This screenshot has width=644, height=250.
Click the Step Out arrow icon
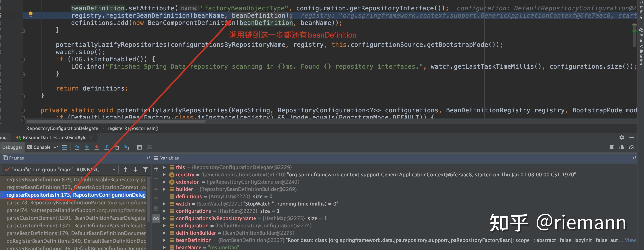click(107, 147)
